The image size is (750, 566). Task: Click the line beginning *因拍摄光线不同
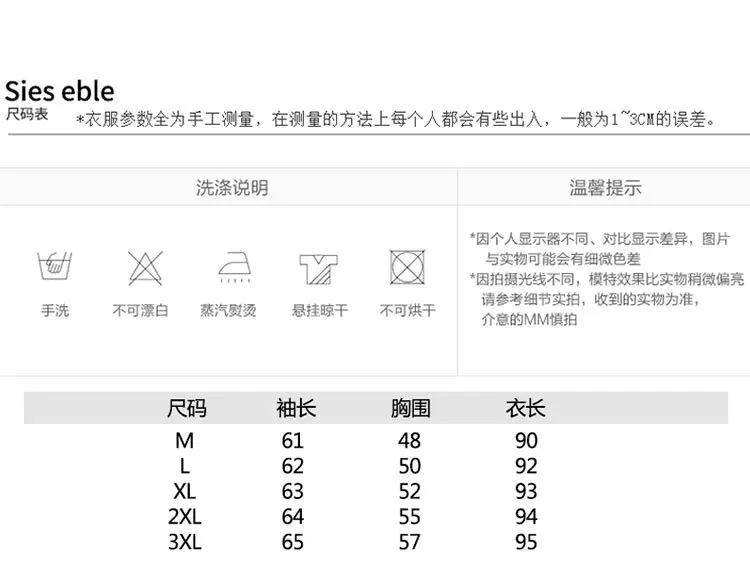607,279
